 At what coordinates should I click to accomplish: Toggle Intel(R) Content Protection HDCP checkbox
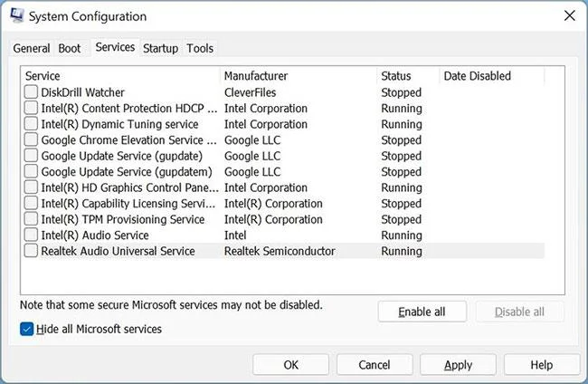(x=31, y=108)
